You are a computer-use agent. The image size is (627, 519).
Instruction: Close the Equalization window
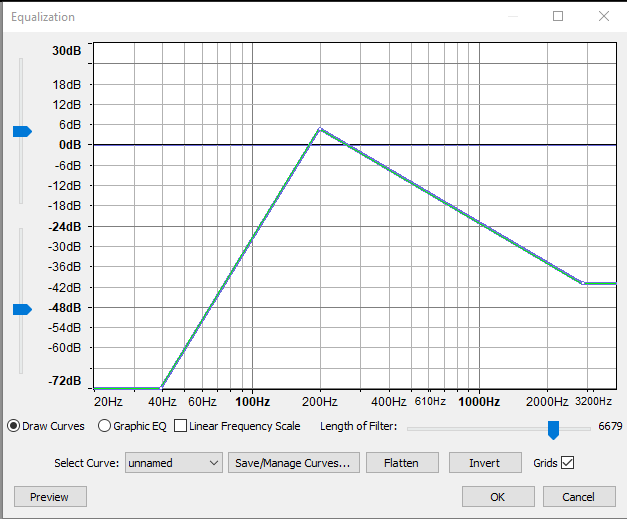click(x=604, y=16)
